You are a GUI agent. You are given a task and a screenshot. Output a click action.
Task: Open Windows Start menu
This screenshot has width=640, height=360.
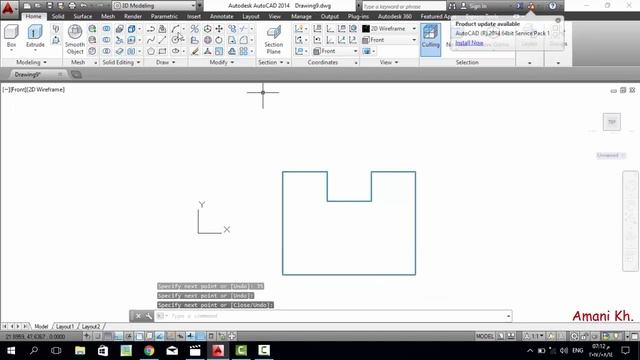coord(11,351)
